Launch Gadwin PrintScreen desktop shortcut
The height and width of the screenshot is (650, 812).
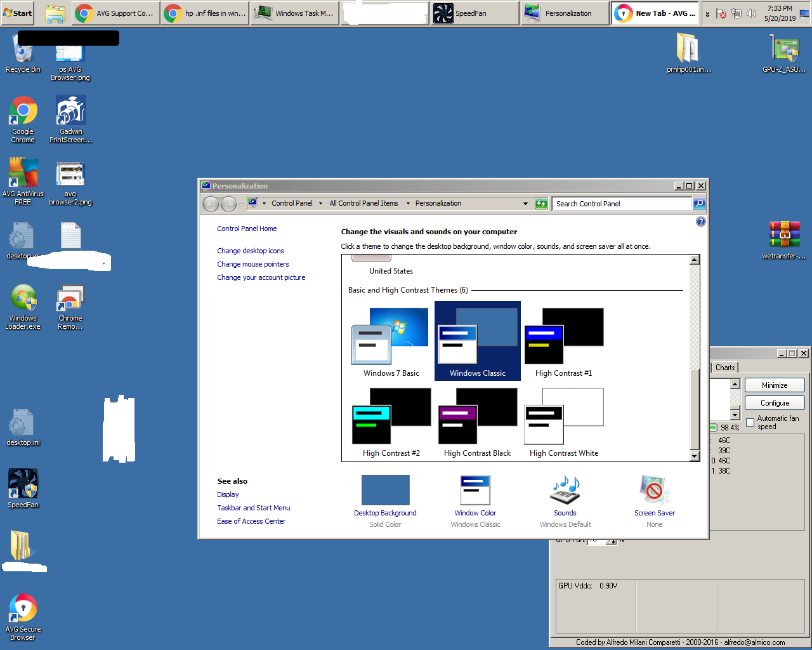point(70,119)
